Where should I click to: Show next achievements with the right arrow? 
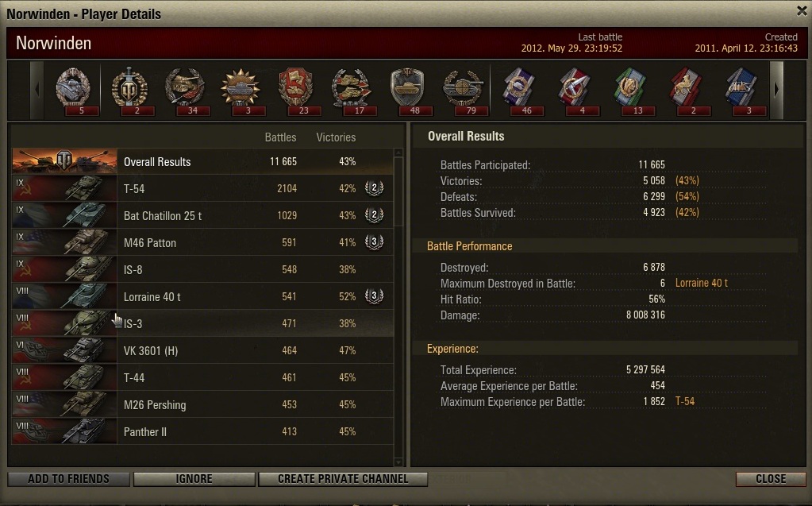click(x=776, y=90)
